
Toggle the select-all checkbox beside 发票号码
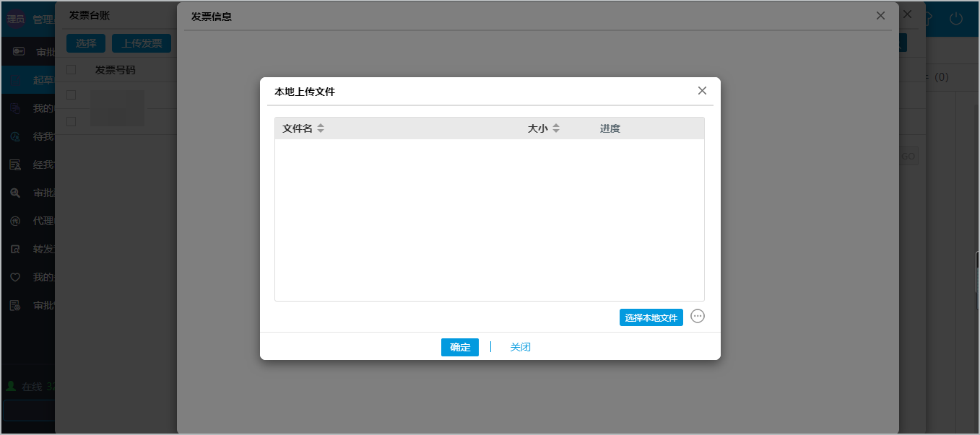point(71,70)
